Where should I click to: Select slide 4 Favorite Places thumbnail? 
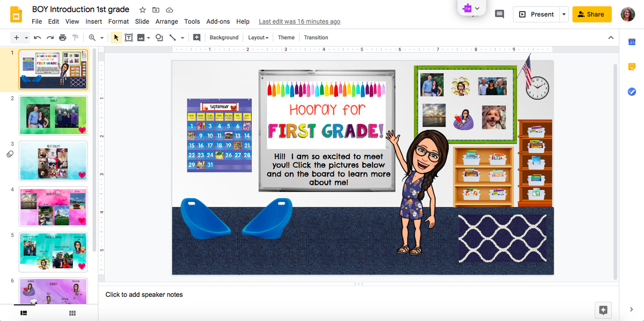tap(53, 206)
